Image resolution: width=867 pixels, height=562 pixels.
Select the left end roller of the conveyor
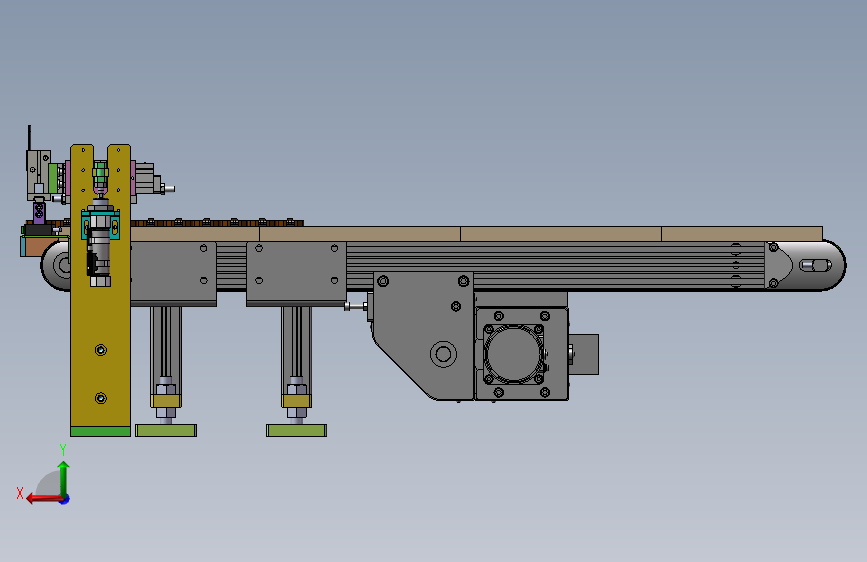[x=56, y=266]
